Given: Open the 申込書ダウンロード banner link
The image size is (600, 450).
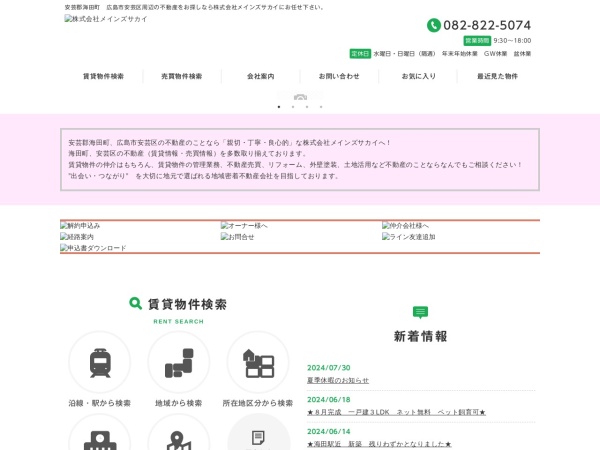Looking at the screenshot, I should click(x=93, y=248).
